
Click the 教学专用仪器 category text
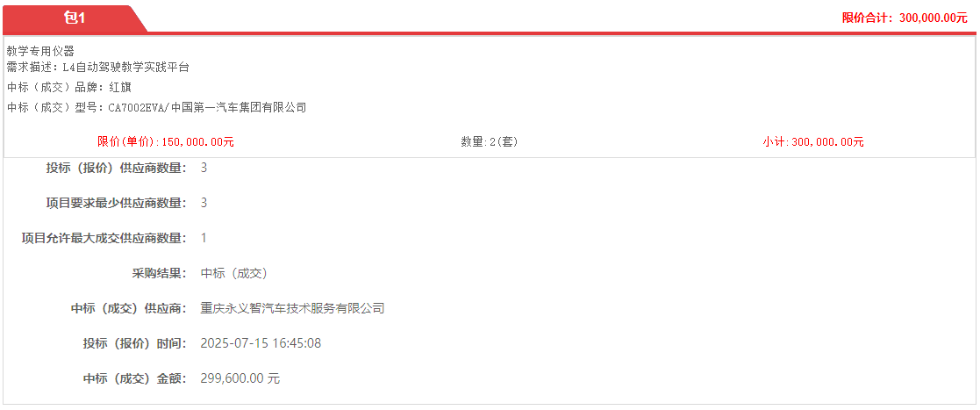click(x=40, y=52)
